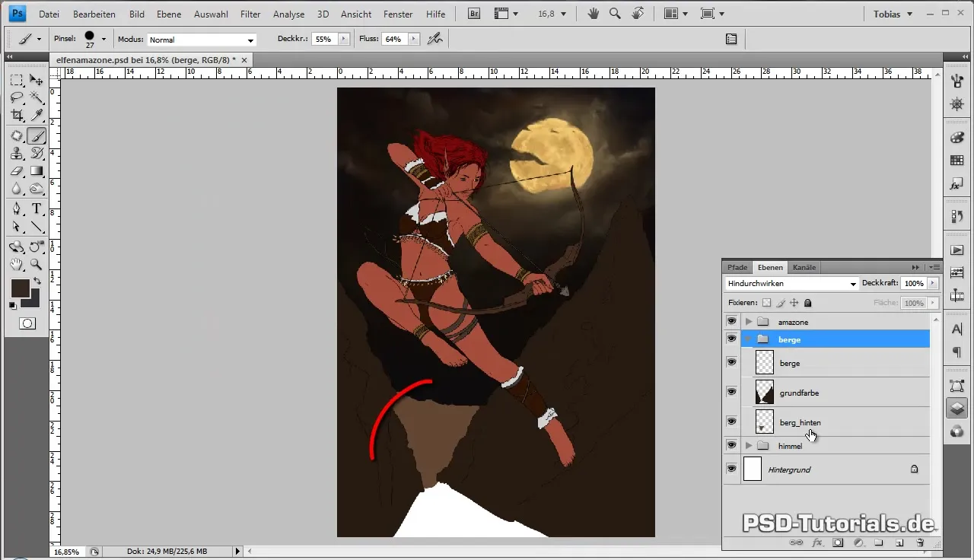974x560 pixels.
Task: Enable lock transparent pixels
Action: coord(767,303)
